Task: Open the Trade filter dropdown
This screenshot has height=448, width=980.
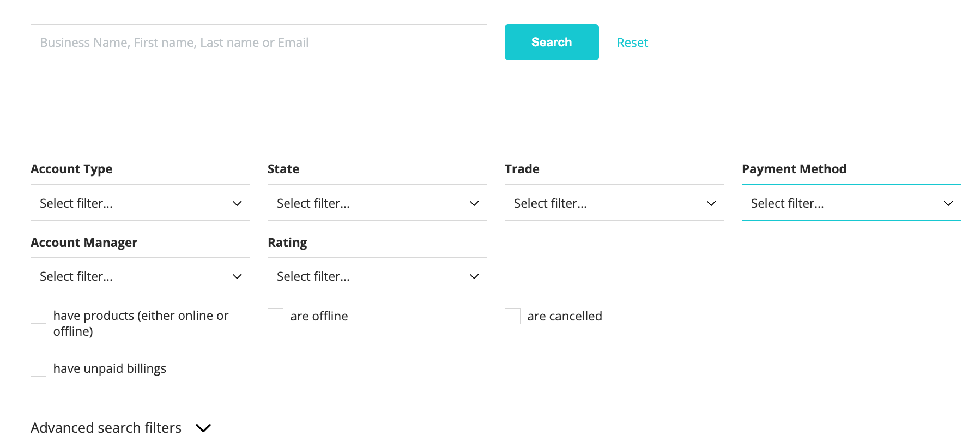Action: click(614, 203)
